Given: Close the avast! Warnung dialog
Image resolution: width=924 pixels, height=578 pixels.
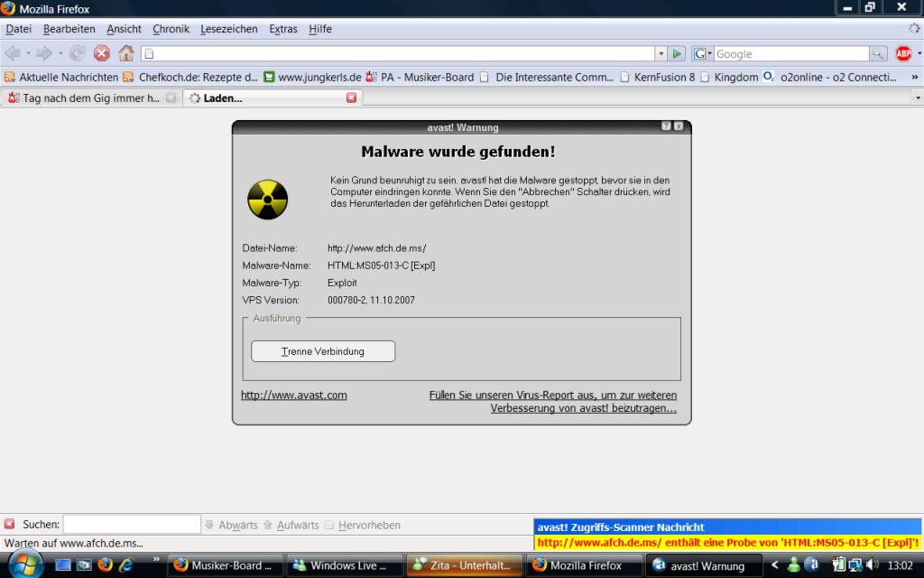Looking at the screenshot, I should 679,126.
